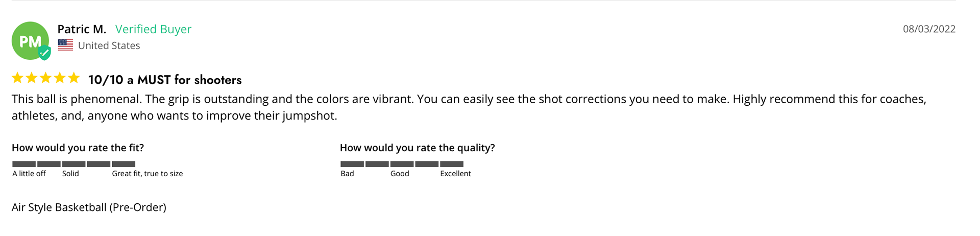This screenshot has width=980, height=236.
Task: Click the reviewer name Patric M.
Action: coord(82,29)
